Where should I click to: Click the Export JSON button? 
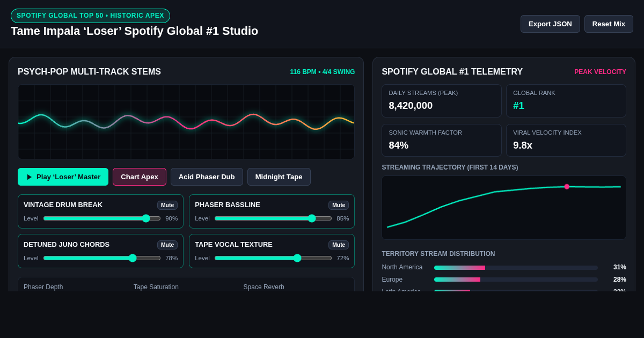point(550,24)
